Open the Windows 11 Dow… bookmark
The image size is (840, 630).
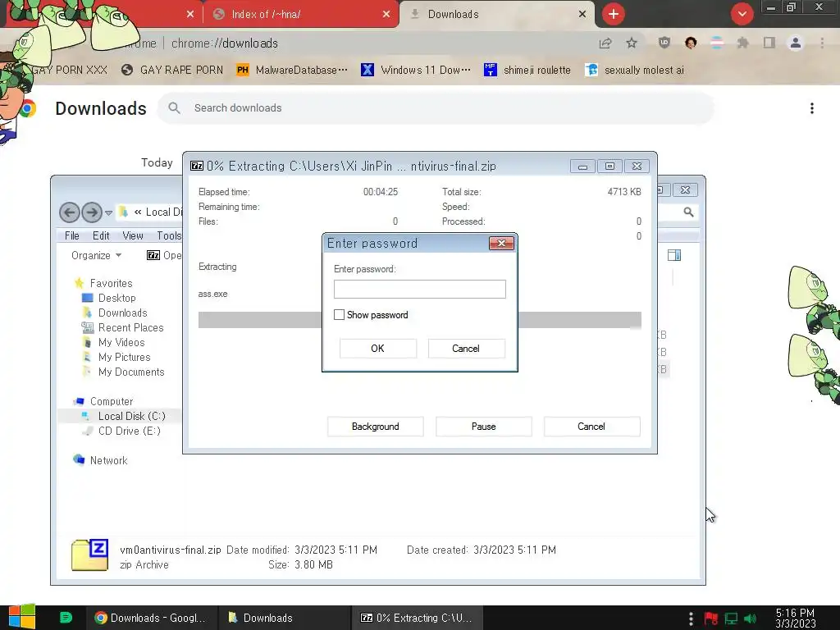point(416,71)
